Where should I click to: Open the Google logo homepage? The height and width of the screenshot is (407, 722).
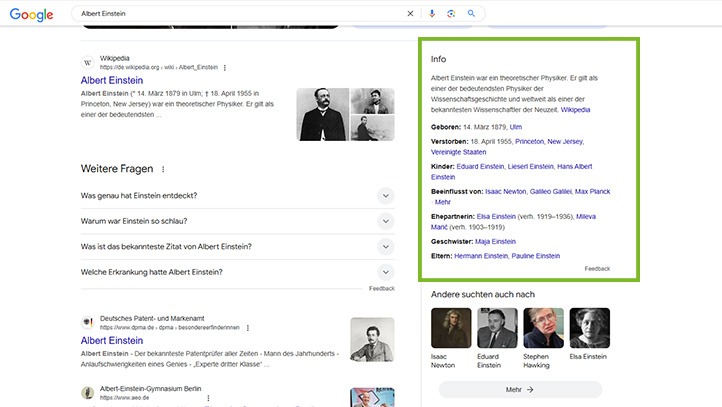[31, 14]
